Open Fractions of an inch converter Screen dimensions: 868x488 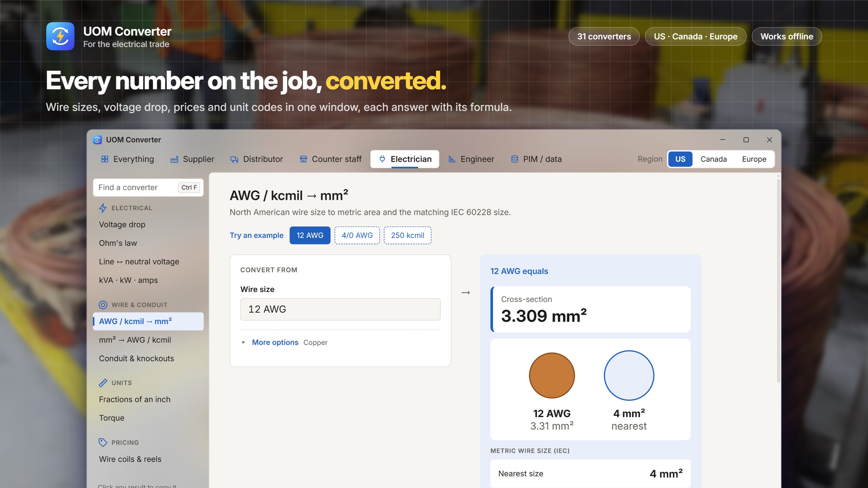pyautogui.click(x=148, y=399)
